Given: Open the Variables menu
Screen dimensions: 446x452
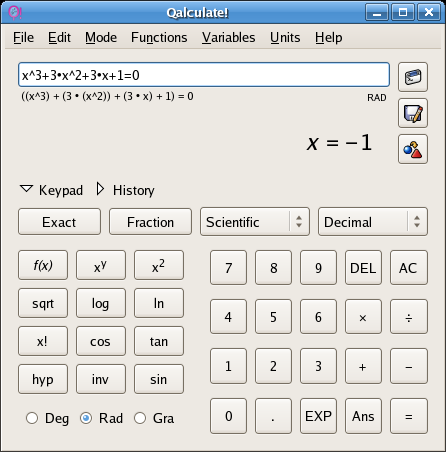Looking at the screenshot, I should tap(228, 37).
